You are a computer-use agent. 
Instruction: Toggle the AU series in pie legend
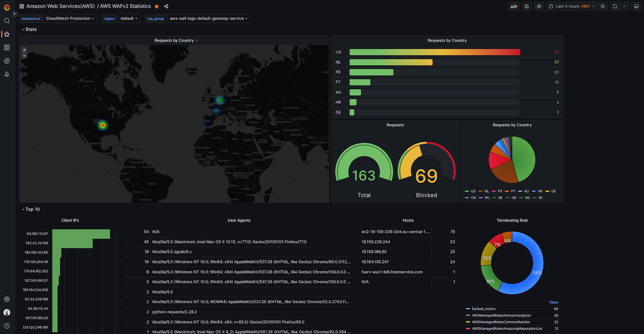click(523, 191)
